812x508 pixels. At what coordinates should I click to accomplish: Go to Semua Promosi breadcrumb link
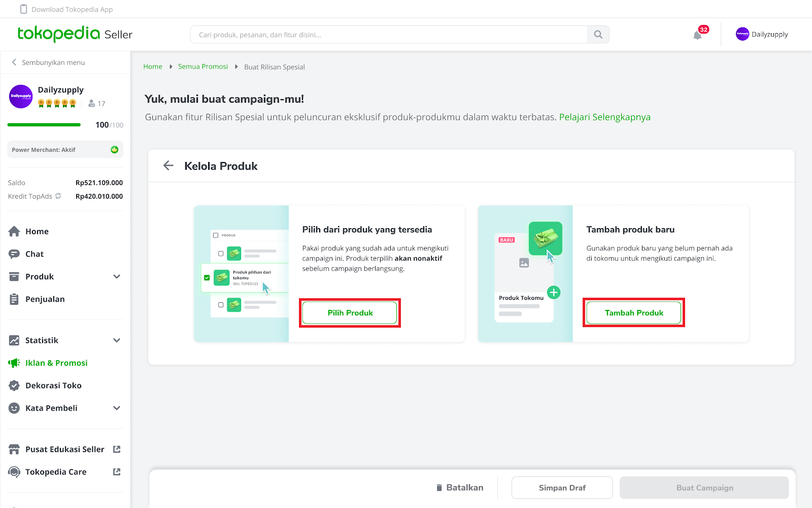pos(203,67)
